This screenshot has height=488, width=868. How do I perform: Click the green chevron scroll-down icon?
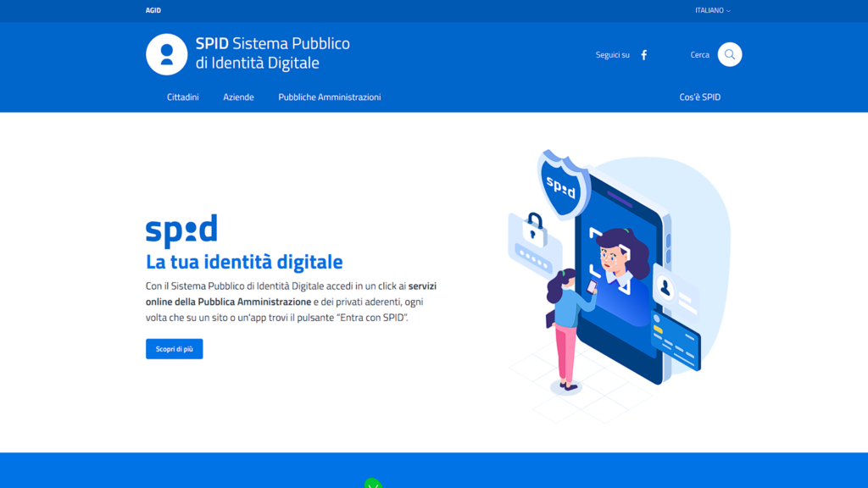tap(373, 483)
